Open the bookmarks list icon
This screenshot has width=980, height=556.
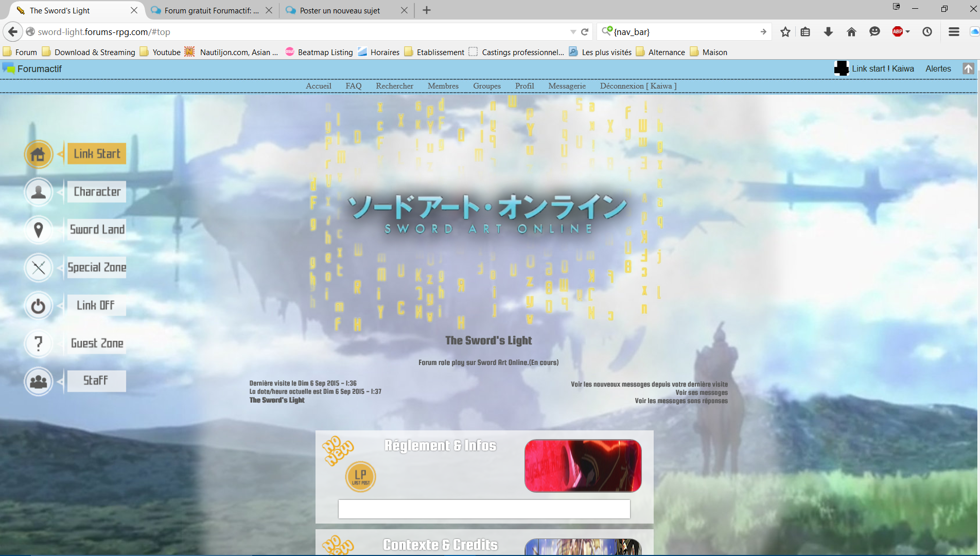pos(806,32)
